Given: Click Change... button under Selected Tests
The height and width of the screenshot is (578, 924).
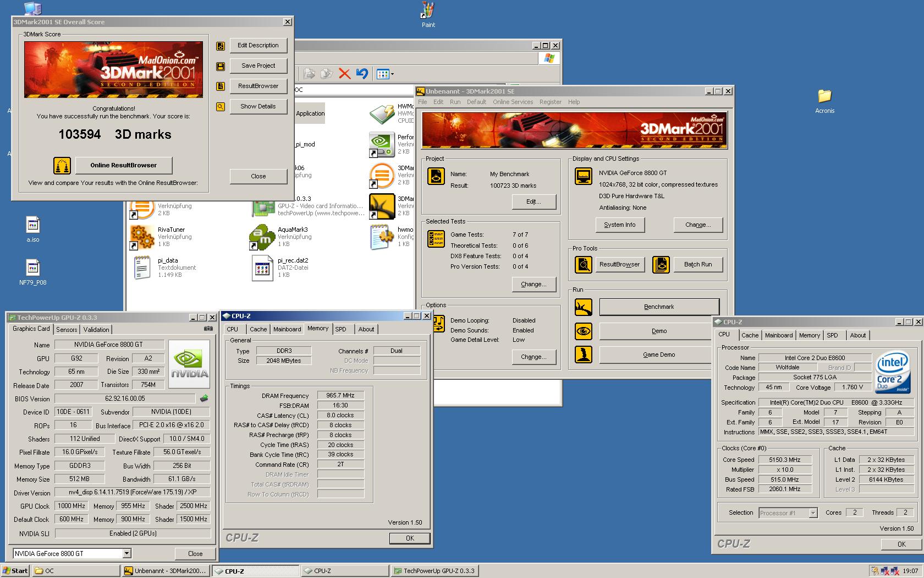Looking at the screenshot, I should [533, 284].
